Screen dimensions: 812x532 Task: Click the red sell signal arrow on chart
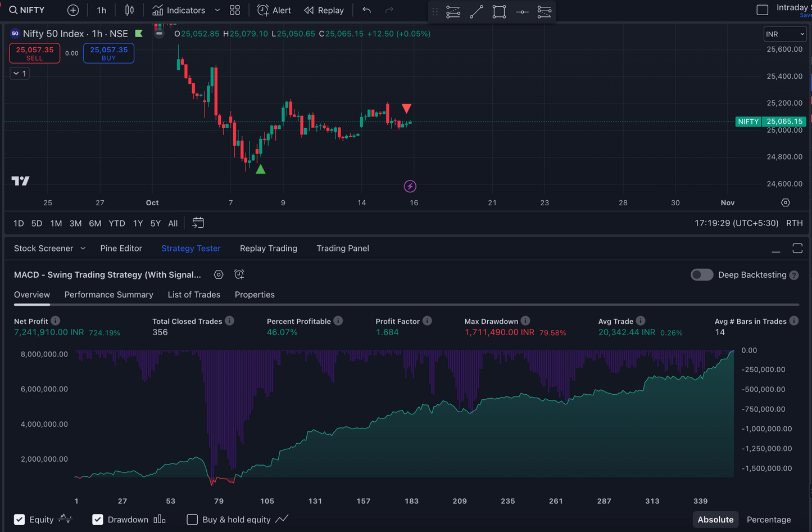407,109
